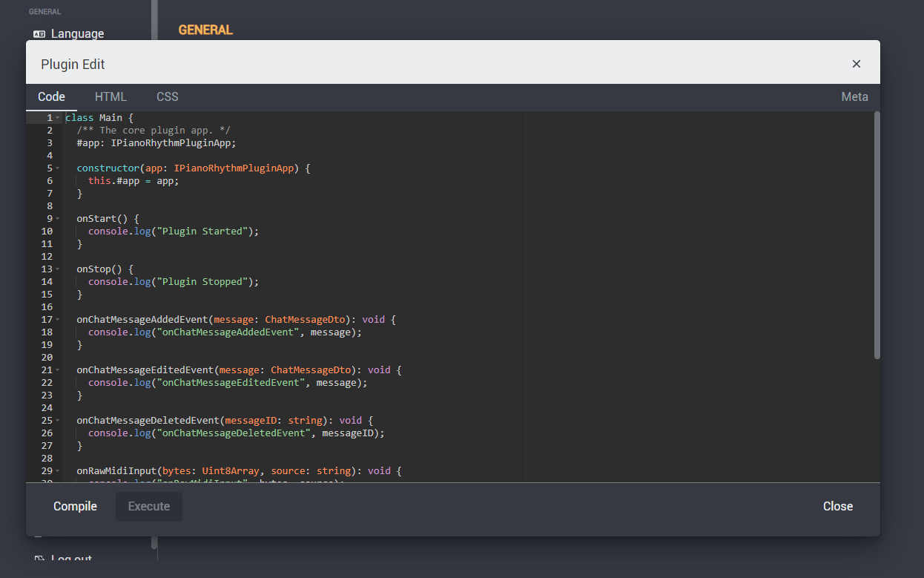This screenshot has height=578, width=924.
Task: Switch to the Meta tab
Action: point(854,96)
